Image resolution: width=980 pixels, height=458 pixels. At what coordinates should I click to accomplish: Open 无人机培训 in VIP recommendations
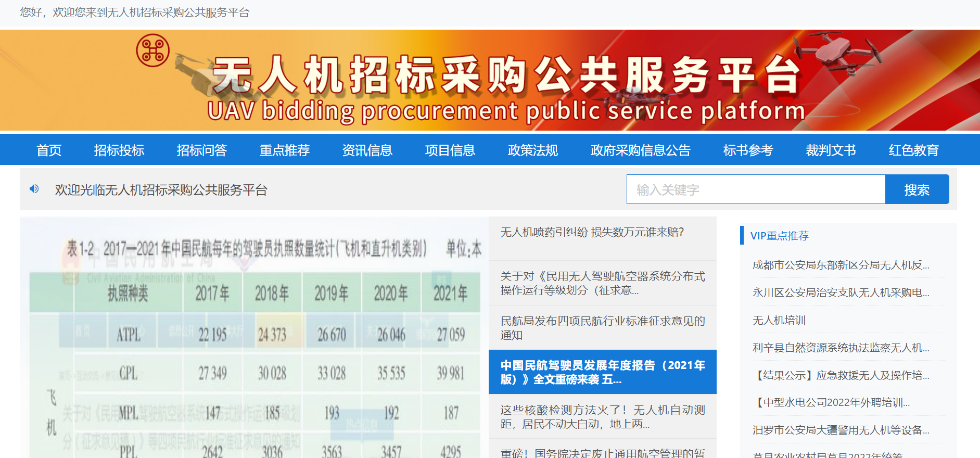[779, 320]
